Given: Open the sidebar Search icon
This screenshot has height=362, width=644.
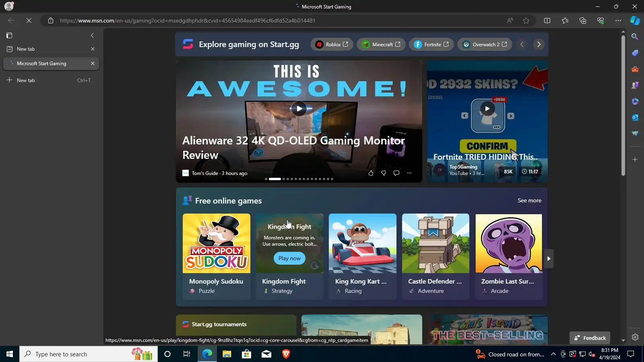Looking at the screenshot, I should click(x=635, y=37).
